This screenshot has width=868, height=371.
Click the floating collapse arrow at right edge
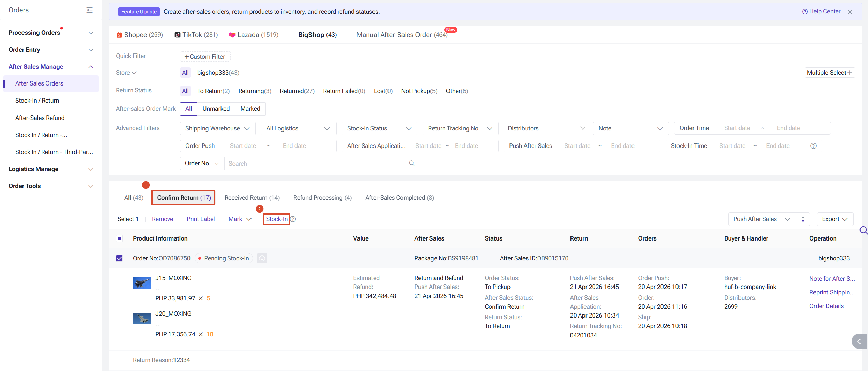click(x=859, y=341)
